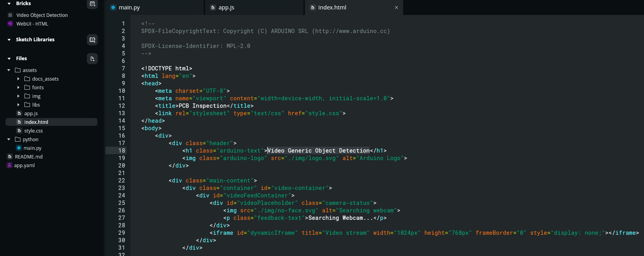This screenshot has width=644, height=256.
Task: Close the index.html tab
Action: 396,7
